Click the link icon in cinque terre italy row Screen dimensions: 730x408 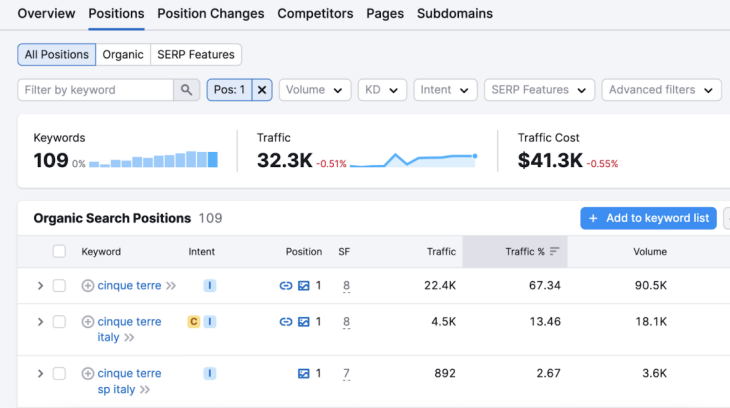coord(286,322)
